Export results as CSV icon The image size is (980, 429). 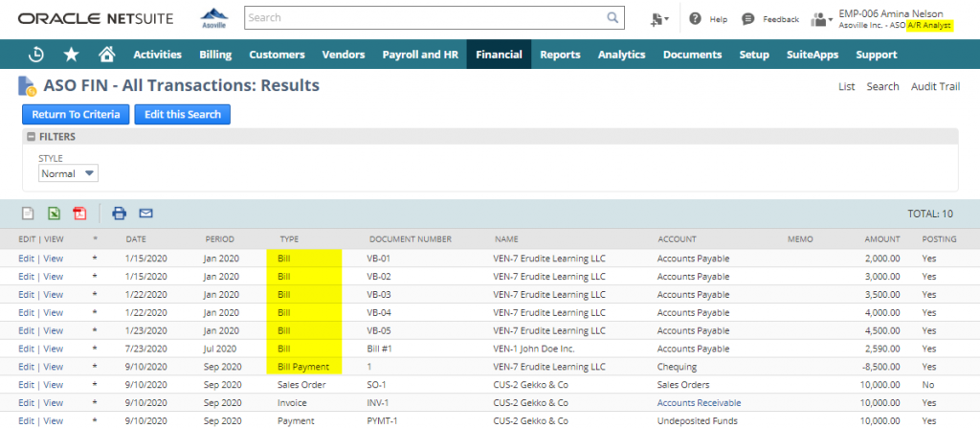coord(28,214)
